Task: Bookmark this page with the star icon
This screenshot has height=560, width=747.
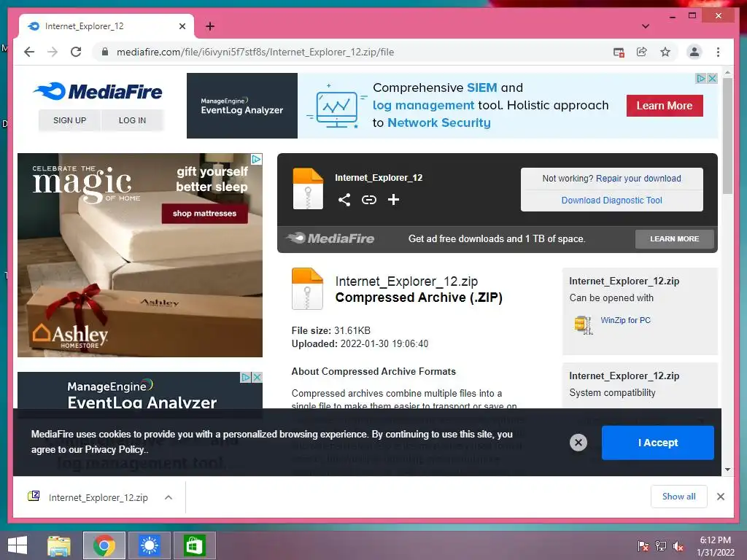Action: (665, 52)
